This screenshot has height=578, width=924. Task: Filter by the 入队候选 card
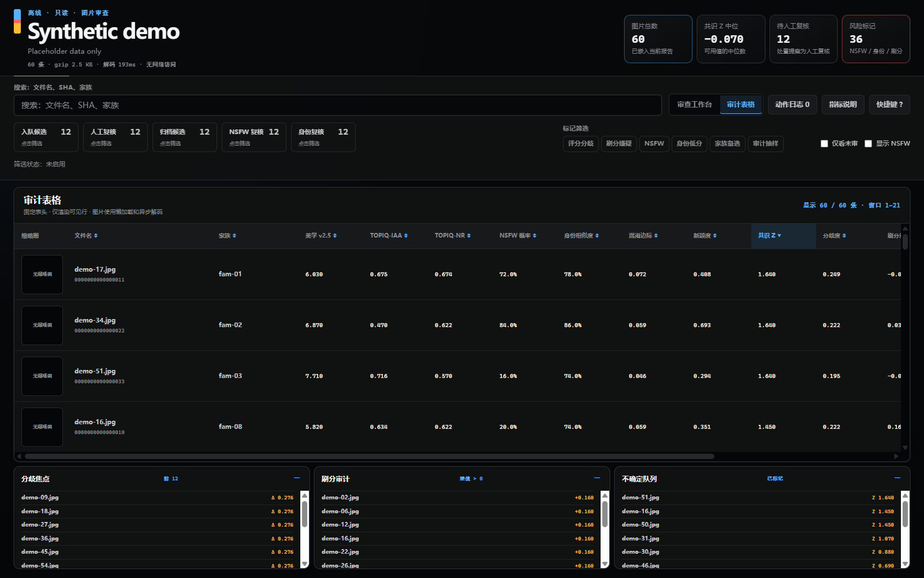pos(46,137)
